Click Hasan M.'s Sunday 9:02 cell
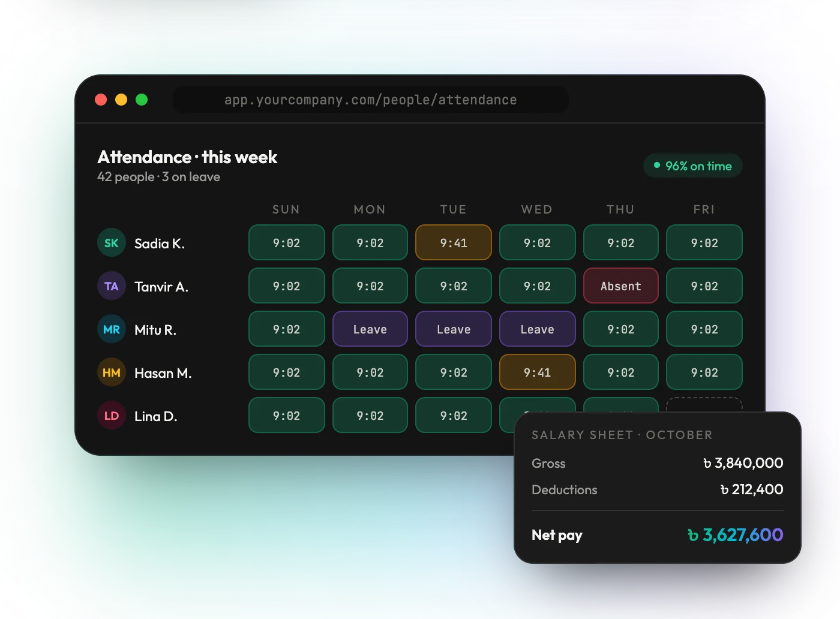Viewport: 840px width, 619px height. 287,372
